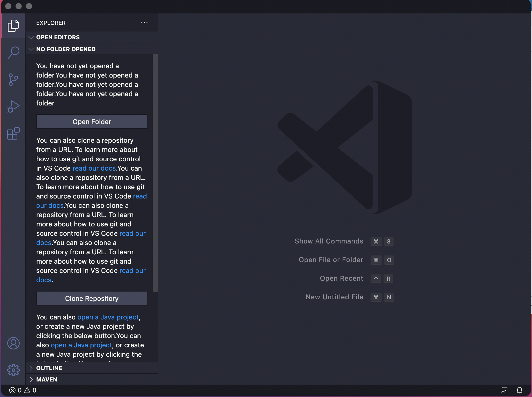Viewport: 532px width, 397px height.
Task: Click the open a Java project link
Action: pyautogui.click(x=108, y=317)
